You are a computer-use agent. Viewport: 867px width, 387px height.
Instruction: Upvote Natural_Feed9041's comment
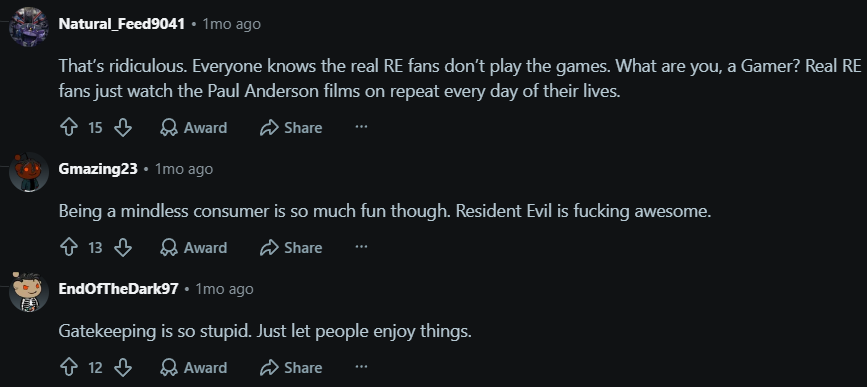[69, 128]
